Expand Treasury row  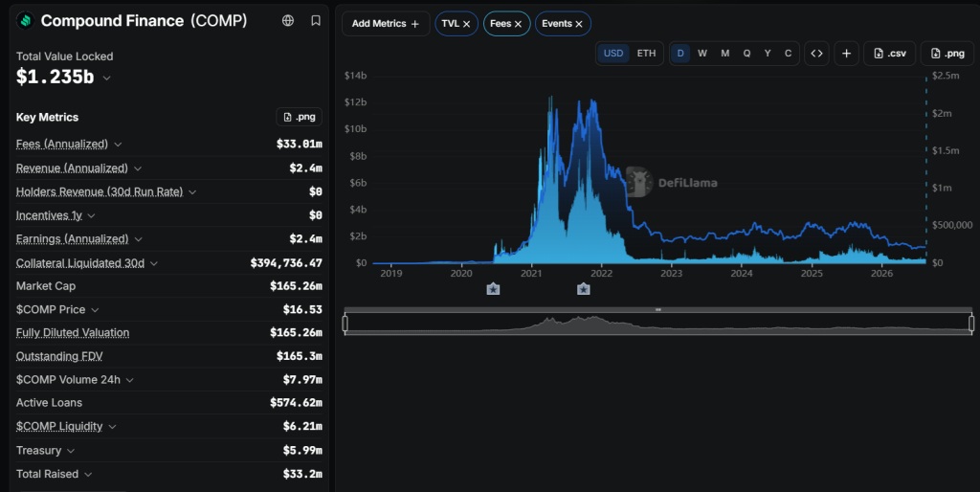click(71, 451)
